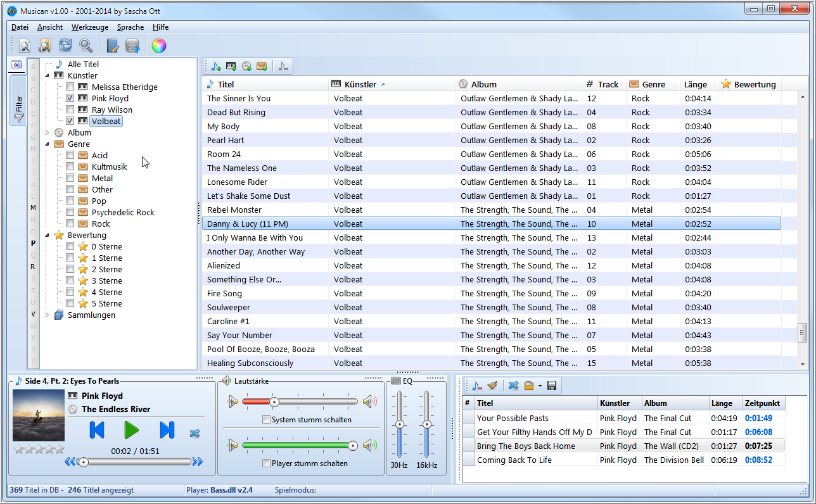816x504 pixels.
Task: Check the Melissa Etheridge artist checkbox
Action: pos(70,87)
